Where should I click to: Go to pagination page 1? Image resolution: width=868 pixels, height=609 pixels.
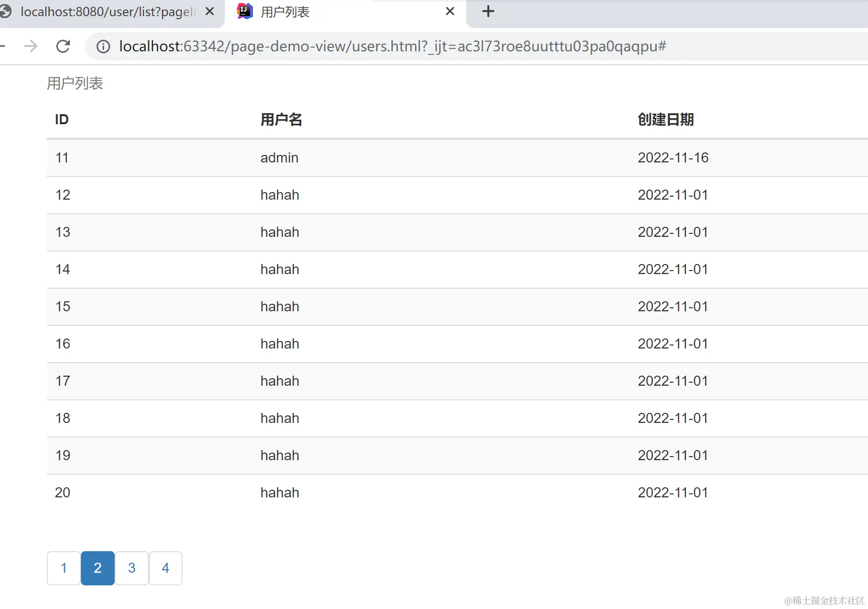tap(64, 568)
